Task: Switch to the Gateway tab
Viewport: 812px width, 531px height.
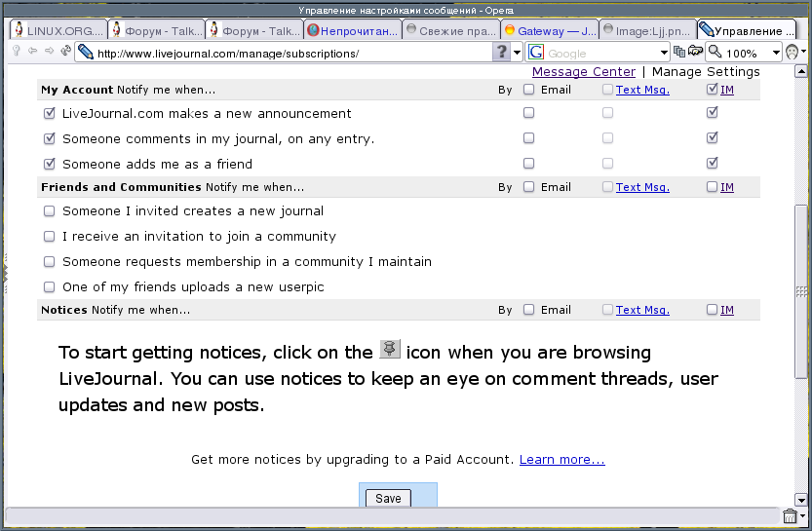Action: click(x=546, y=30)
